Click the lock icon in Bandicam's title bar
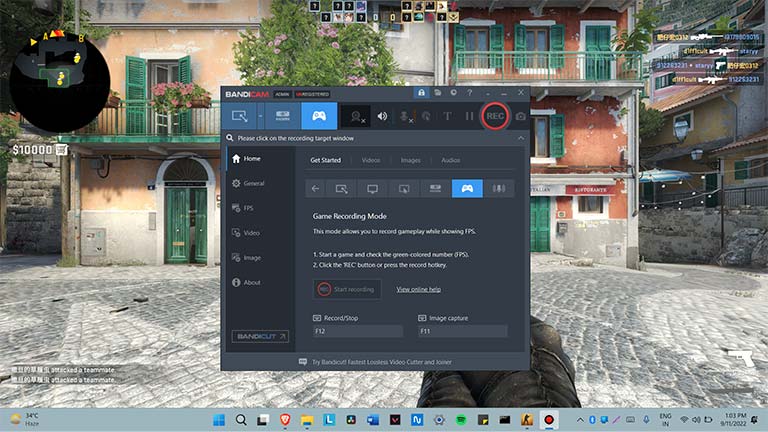Viewport: 768px width, 432px height. [421, 93]
